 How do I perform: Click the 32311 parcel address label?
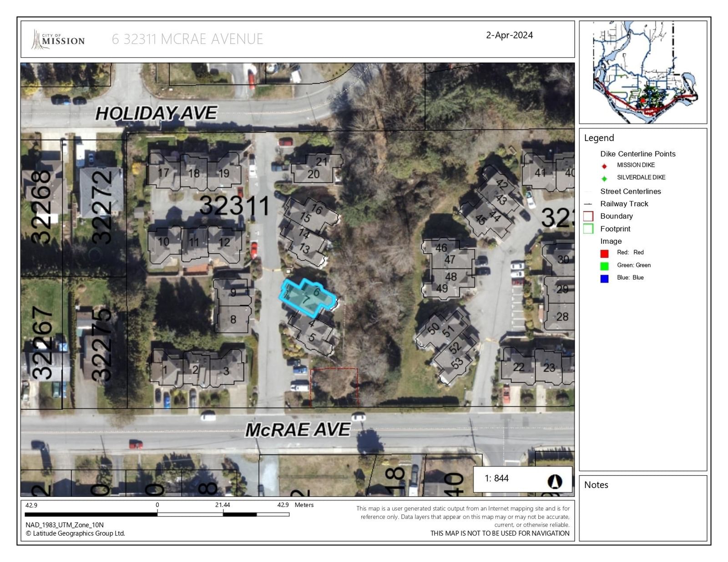[x=234, y=206]
